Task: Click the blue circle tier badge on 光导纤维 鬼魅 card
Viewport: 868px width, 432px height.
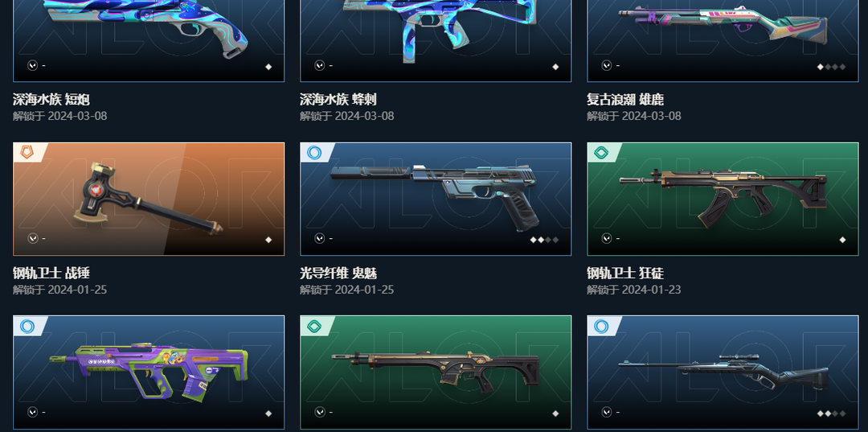Action: (x=314, y=152)
